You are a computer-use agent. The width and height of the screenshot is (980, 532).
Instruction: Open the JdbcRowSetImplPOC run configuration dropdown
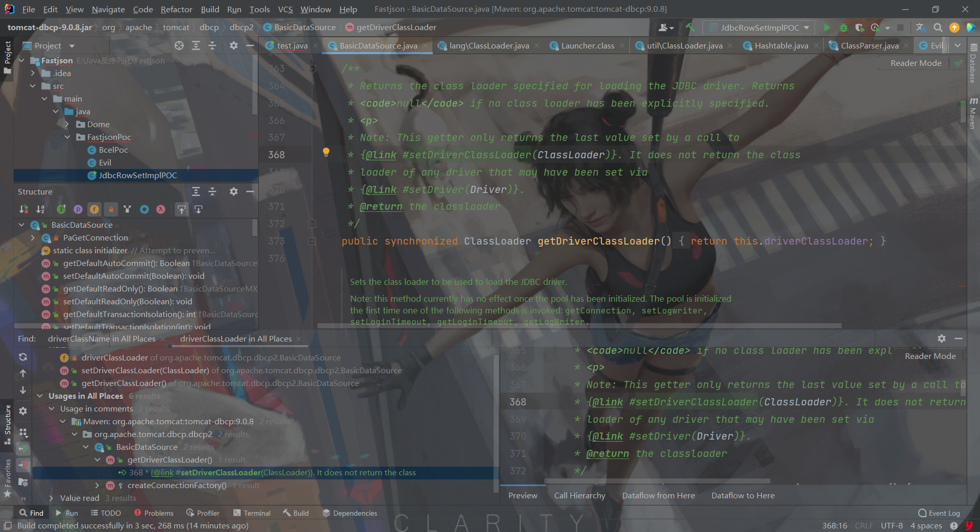[758, 28]
